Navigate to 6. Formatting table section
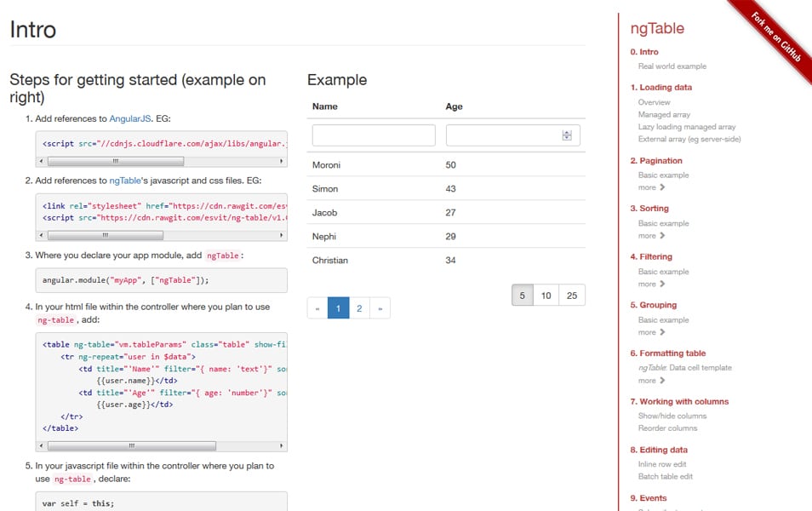The height and width of the screenshot is (511, 812). point(668,353)
